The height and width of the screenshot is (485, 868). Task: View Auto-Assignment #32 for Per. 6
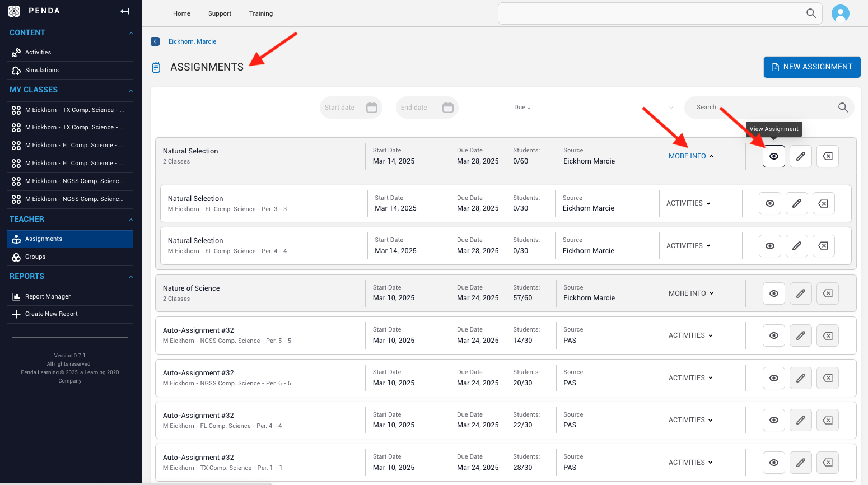773,378
